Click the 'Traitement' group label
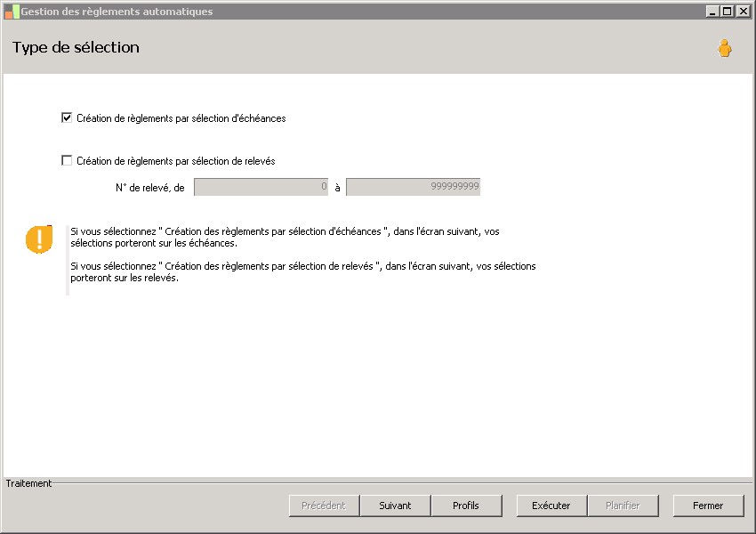This screenshot has height=534, width=756. pos(28,483)
